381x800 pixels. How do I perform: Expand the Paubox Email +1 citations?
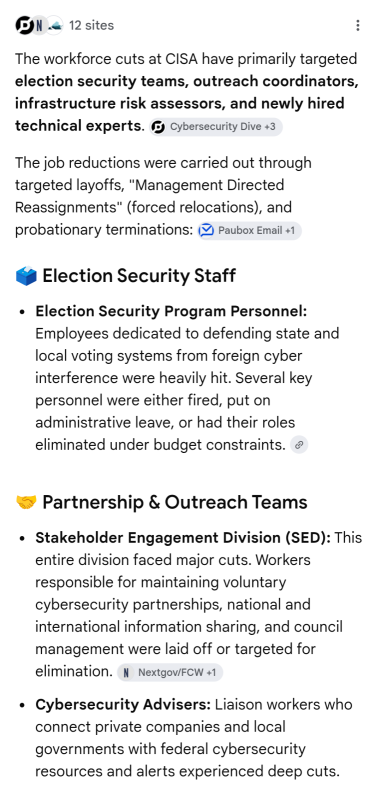(x=249, y=230)
